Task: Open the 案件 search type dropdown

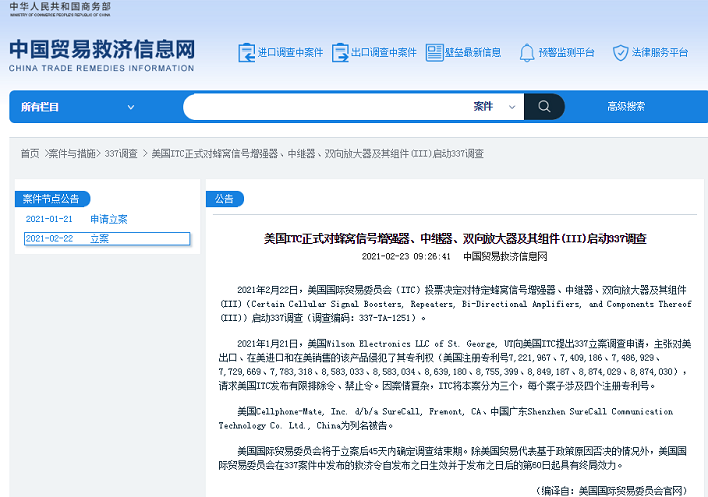Action: (494, 107)
